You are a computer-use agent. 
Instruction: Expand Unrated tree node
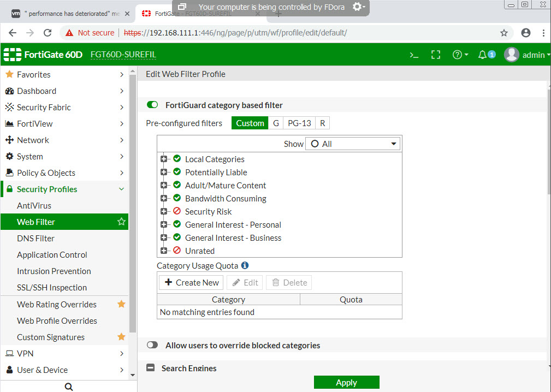pyautogui.click(x=164, y=251)
